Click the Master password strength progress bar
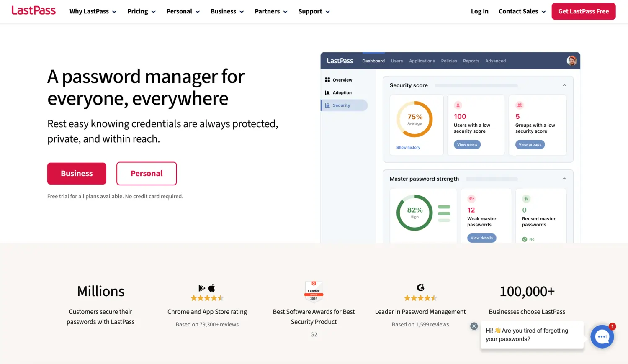628x364 pixels. pyautogui.click(x=492, y=179)
